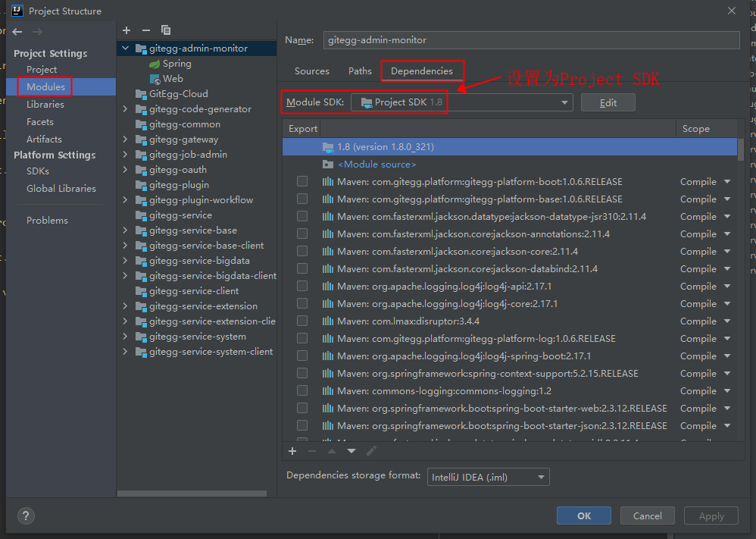756x539 pixels.
Task: Click the gitegg-service module folder icon
Action: [141, 216]
